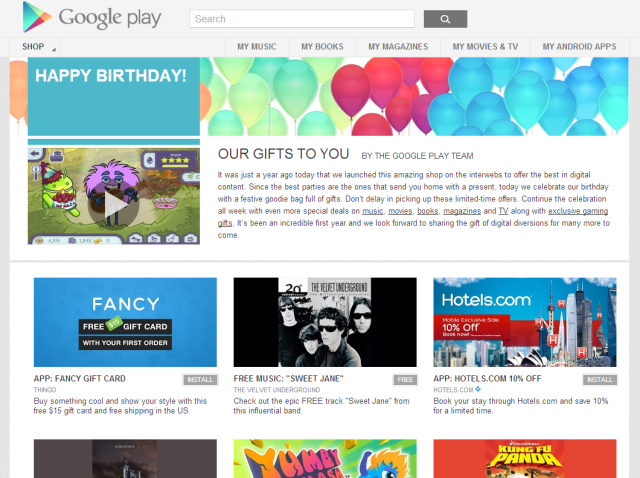Image resolution: width=640 pixels, height=478 pixels.
Task: Install the Hotels.com app
Action: (600, 380)
